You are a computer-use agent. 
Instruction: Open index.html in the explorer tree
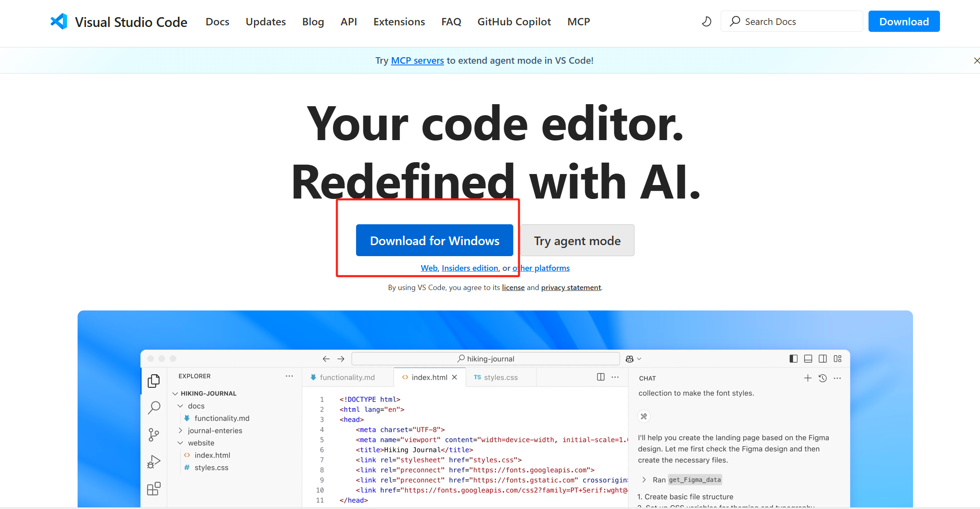[212, 455]
